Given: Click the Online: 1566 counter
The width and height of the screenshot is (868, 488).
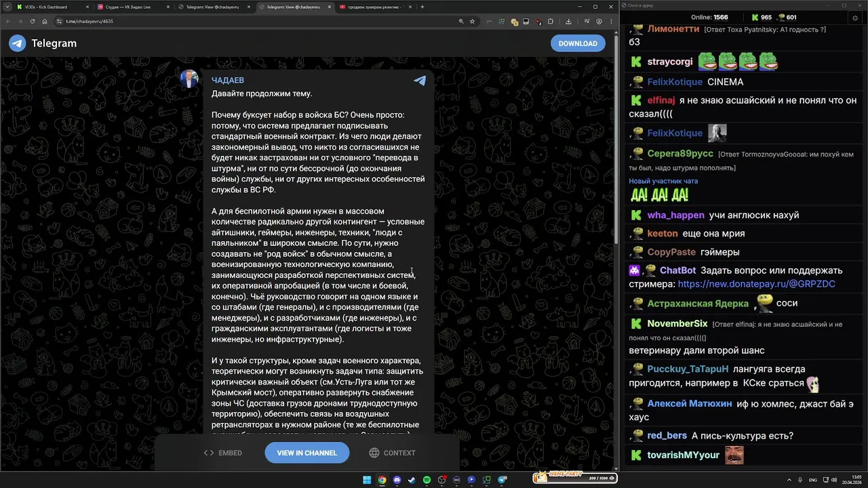Looking at the screenshot, I should [709, 18].
